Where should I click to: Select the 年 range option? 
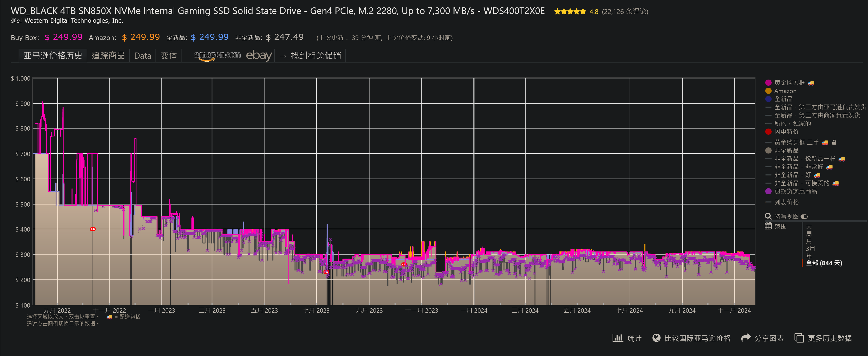click(x=809, y=256)
